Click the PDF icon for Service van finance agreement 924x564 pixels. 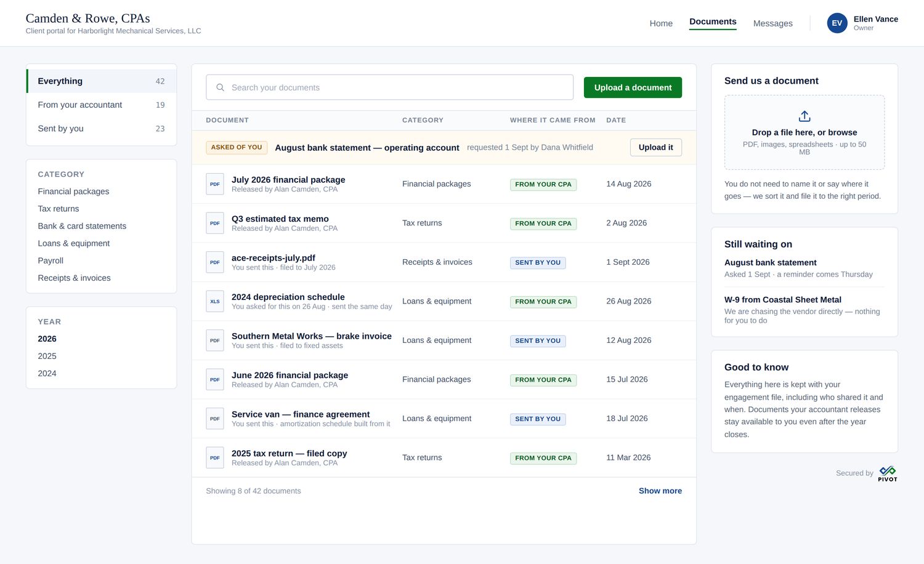pos(215,419)
